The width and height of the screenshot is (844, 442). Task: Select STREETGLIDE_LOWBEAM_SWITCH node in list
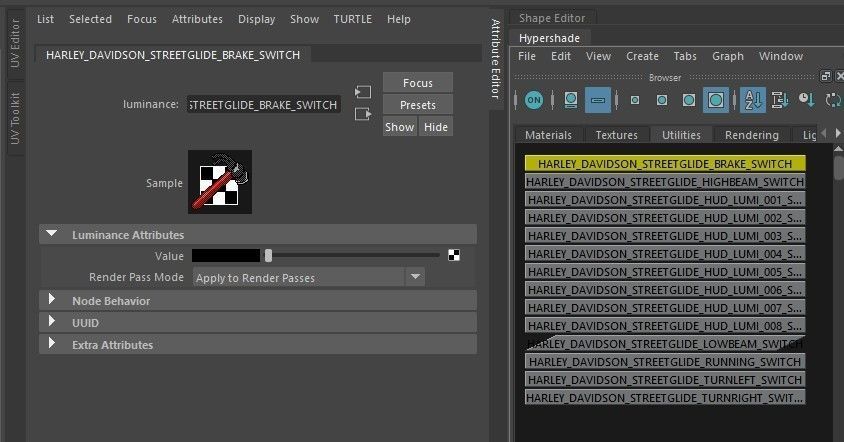[x=665, y=343]
